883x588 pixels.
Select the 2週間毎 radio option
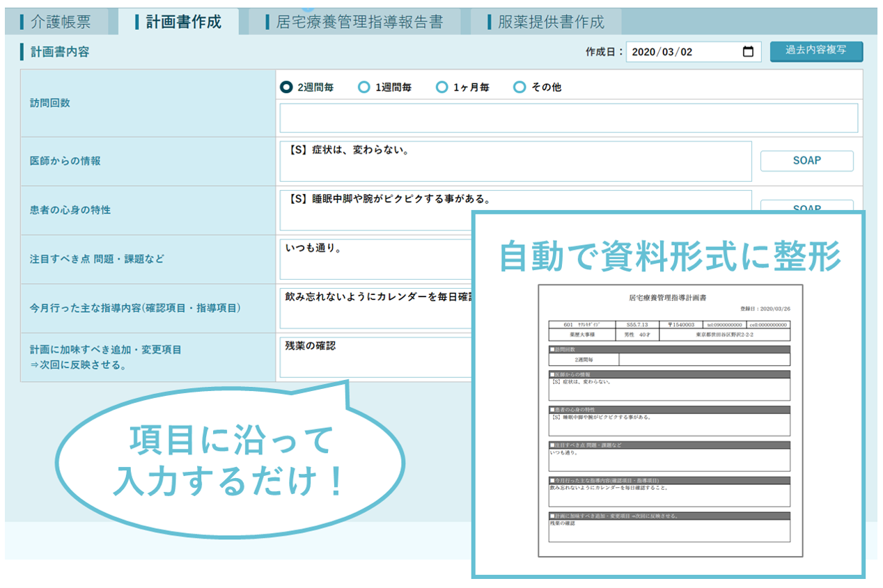pos(286,88)
